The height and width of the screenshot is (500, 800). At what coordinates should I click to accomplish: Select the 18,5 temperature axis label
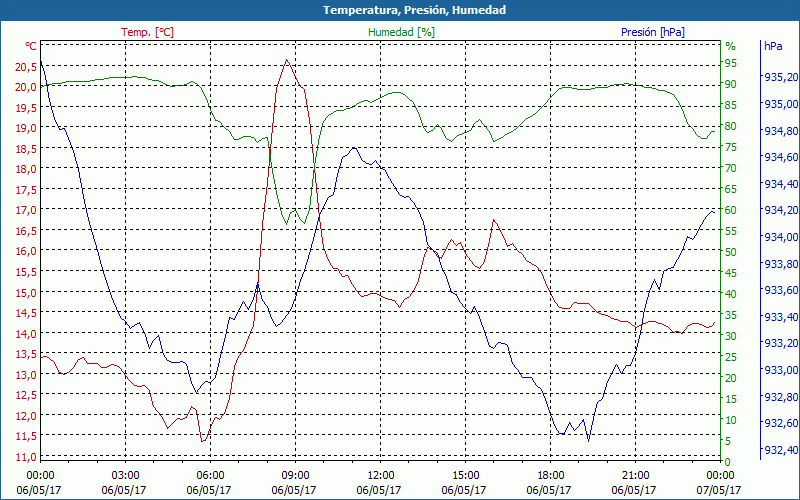pos(27,148)
